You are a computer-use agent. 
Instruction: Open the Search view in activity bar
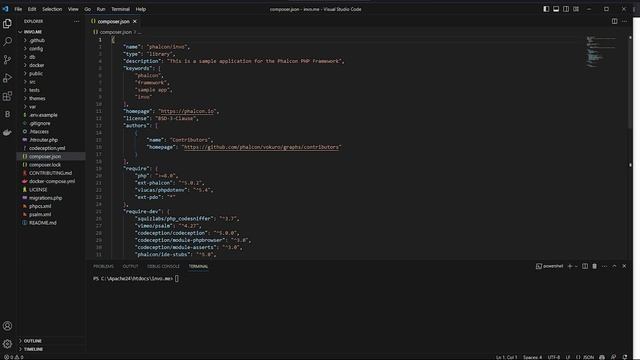pyautogui.click(x=7, y=41)
